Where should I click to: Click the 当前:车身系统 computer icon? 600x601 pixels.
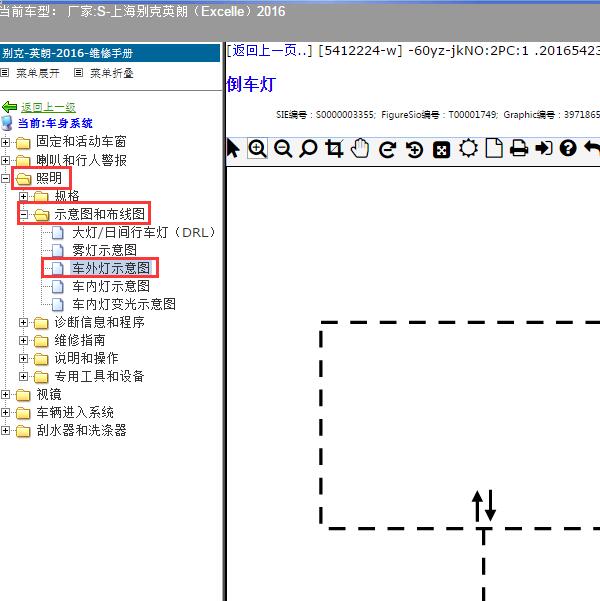7,123
